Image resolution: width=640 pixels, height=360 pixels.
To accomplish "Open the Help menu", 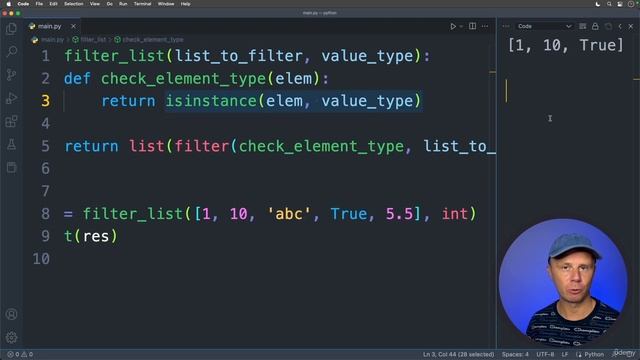I will click(x=185, y=4).
